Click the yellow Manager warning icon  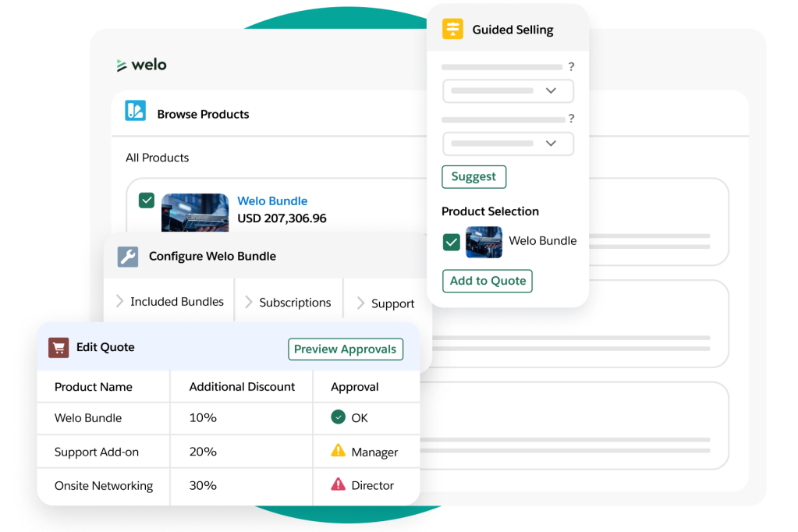[x=338, y=451]
